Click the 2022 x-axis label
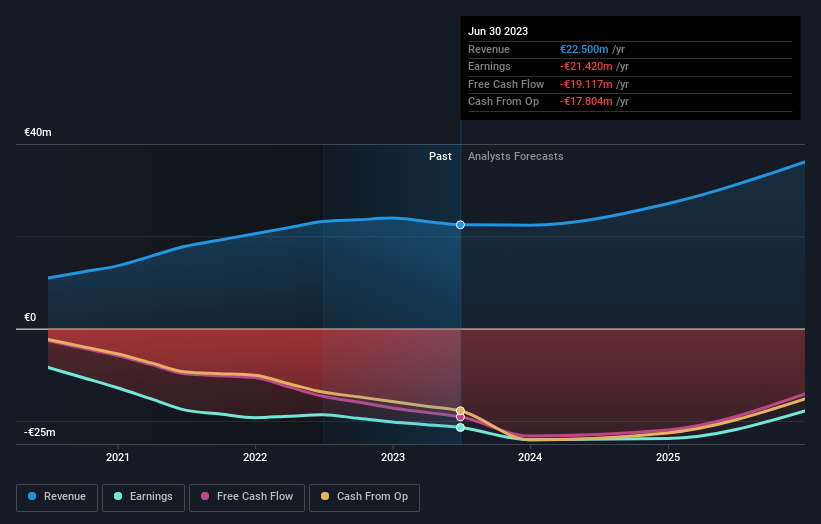This screenshot has height=524, width=821. click(x=255, y=457)
